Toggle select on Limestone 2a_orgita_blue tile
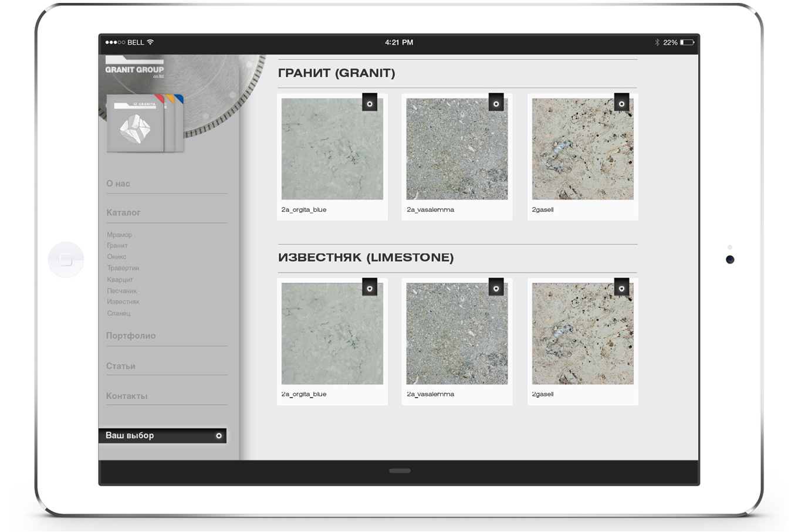798x532 pixels. [370, 288]
